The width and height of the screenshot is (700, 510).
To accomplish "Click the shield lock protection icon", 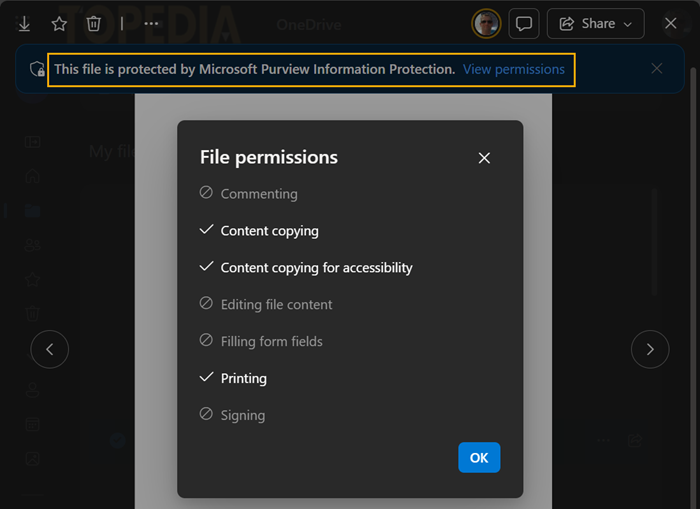I will click(38, 69).
